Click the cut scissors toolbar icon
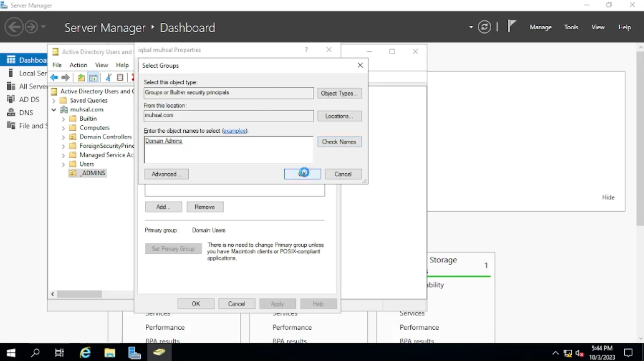The image size is (644, 361). coord(108,78)
